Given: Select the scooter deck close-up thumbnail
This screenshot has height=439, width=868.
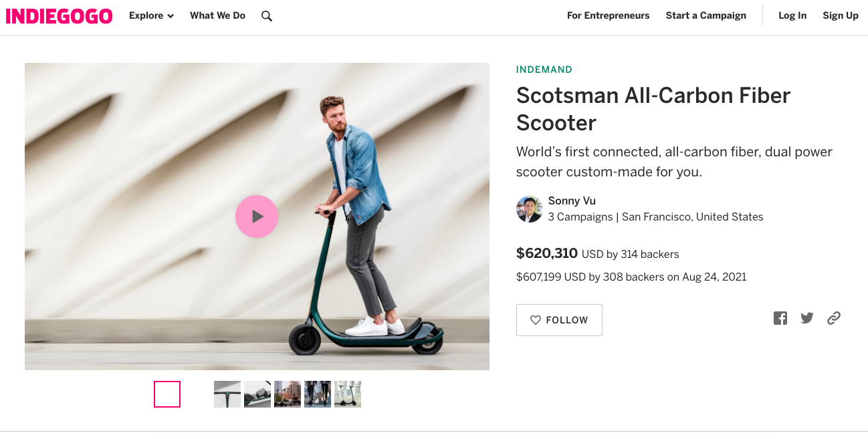Looking at the screenshot, I should tap(257, 394).
